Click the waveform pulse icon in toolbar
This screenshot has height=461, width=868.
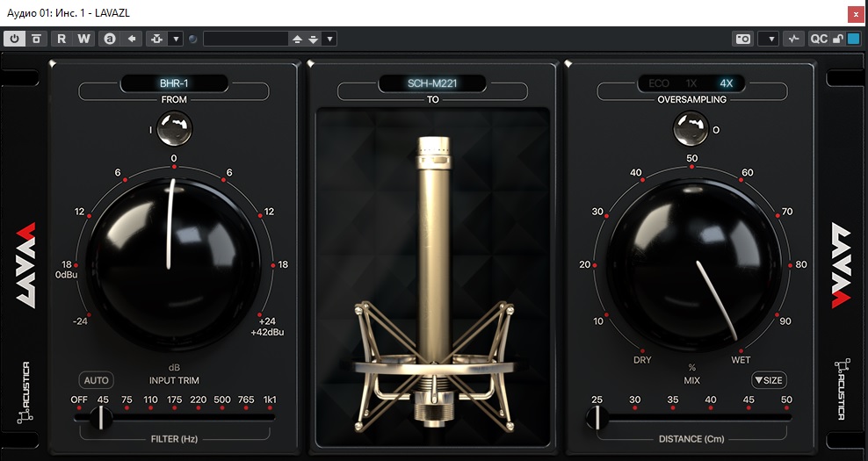click(x=794, y=39)
